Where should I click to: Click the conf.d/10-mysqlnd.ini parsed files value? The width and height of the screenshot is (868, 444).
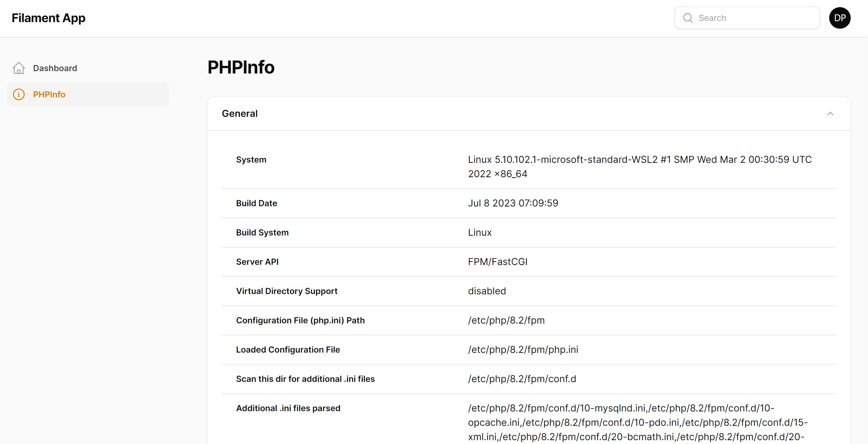638,423
